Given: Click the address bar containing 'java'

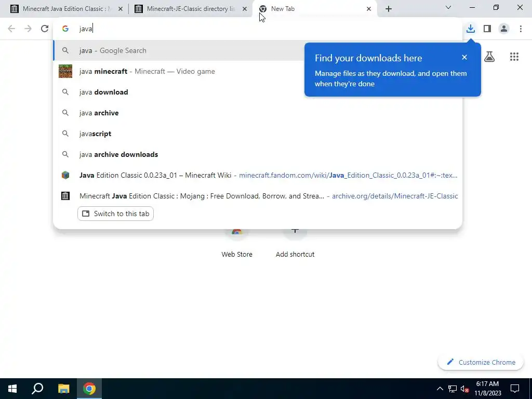Looking at the screenshot, I should [258, 29].
